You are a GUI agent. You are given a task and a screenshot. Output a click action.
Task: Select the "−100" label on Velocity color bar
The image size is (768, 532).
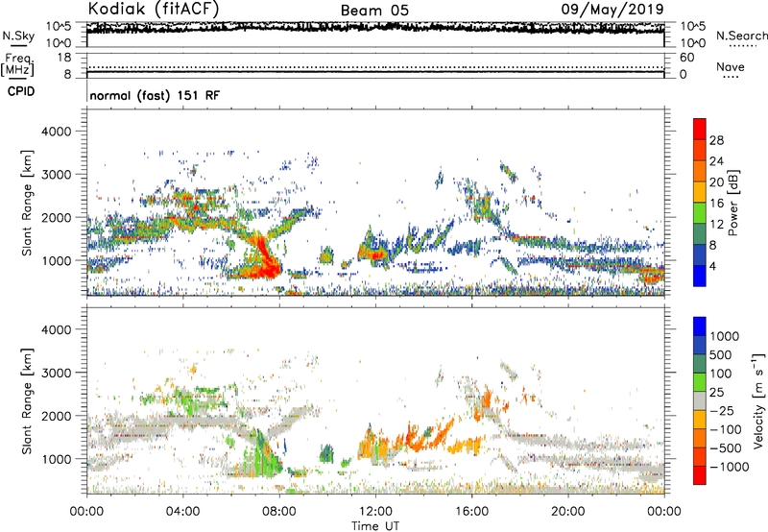[x=726, y=429]
